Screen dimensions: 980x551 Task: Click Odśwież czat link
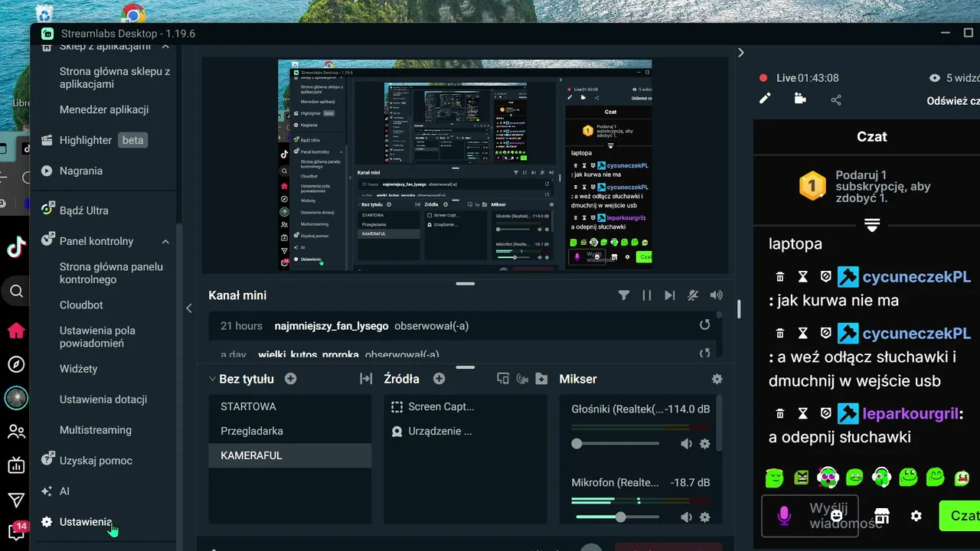(x=953, y=100)
